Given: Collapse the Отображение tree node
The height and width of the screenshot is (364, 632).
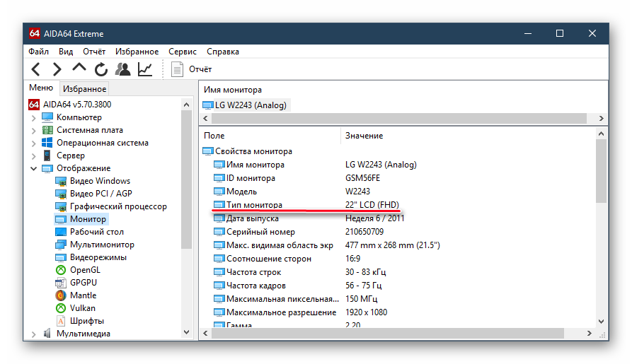Looking at the screenshot, I should pyautogui.click(x=33, y=169).
